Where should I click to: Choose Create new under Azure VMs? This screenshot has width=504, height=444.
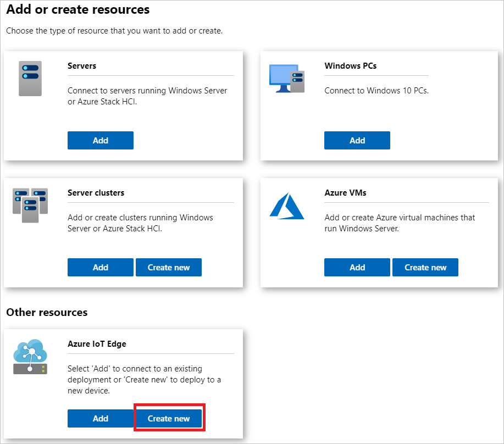click(x=425, y=267)
